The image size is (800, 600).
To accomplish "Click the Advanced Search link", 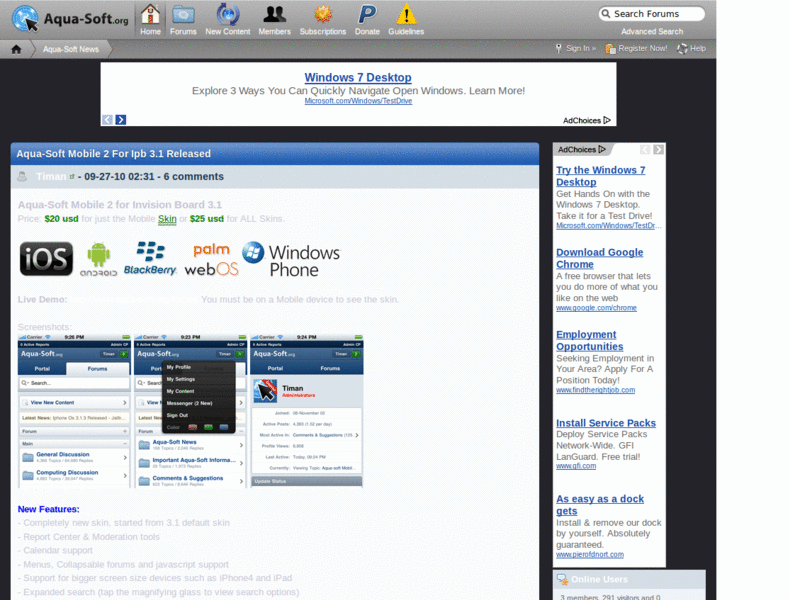I will pyautogui.click(x=652, y=32).
